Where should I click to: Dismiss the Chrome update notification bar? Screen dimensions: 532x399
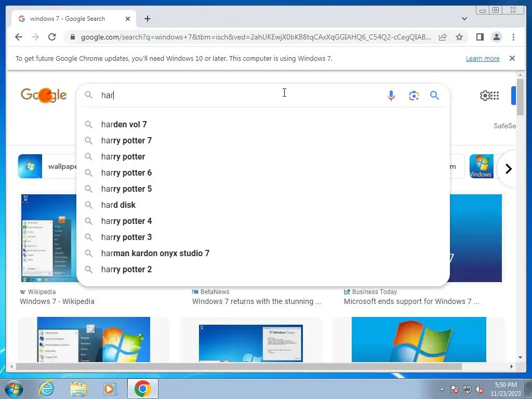click(x=512, y=58)
